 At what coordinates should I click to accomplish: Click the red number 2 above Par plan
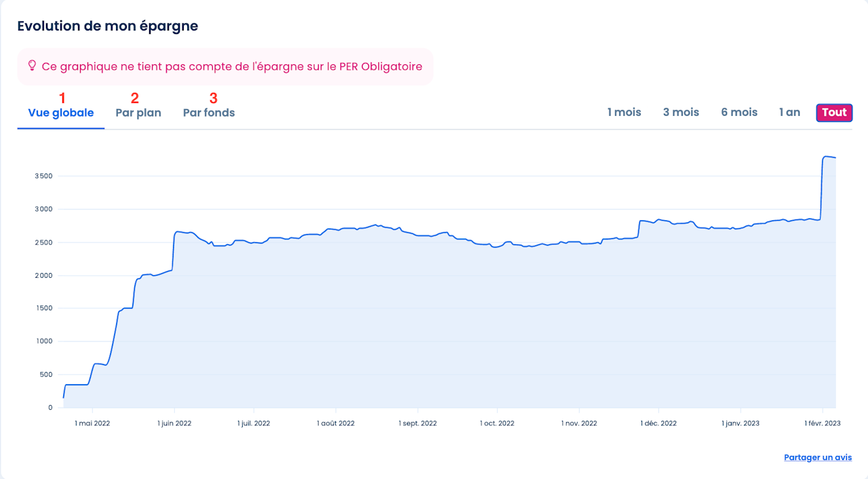135,99
